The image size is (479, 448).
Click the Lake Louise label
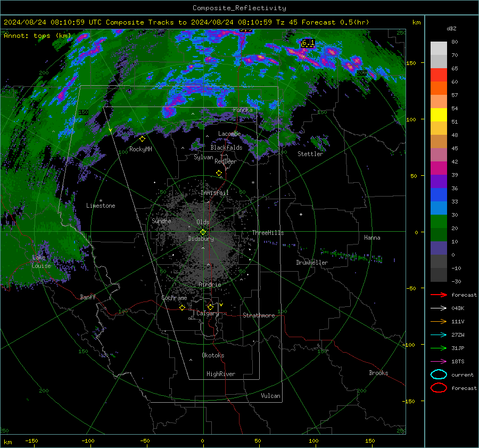41,262
